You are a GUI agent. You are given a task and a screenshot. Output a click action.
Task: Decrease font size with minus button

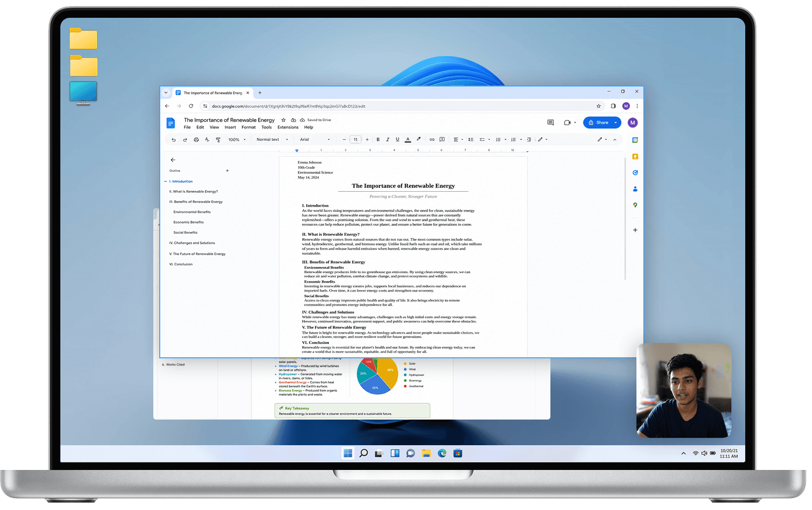[x=344, y=140]
